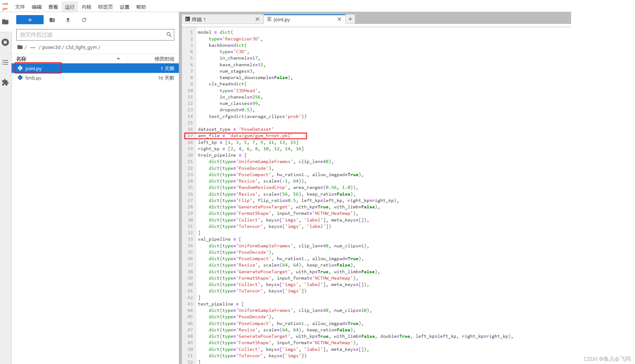Navigate to posec3d breadcrumb folder
The width and height of the screenshot is (635, 364).
(x=51, y=47)
